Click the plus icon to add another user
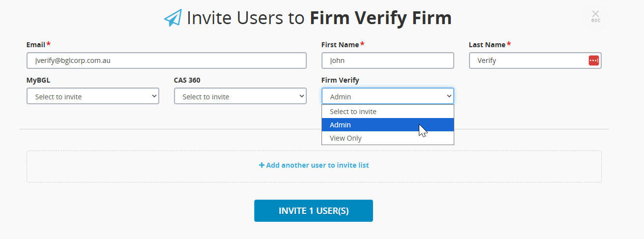644x239 pixels. pyautogui.click(x=262, y=165)
